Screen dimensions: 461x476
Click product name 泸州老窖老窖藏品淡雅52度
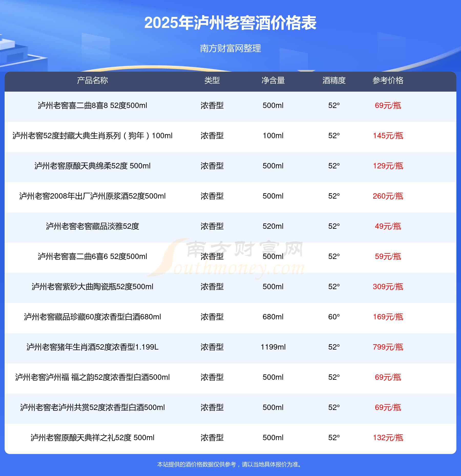[92, 226]
